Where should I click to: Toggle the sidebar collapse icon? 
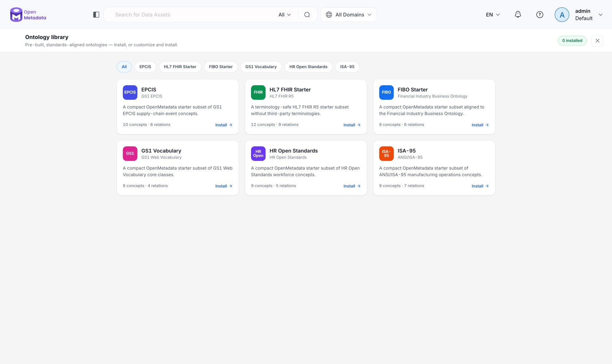[96, 15]
